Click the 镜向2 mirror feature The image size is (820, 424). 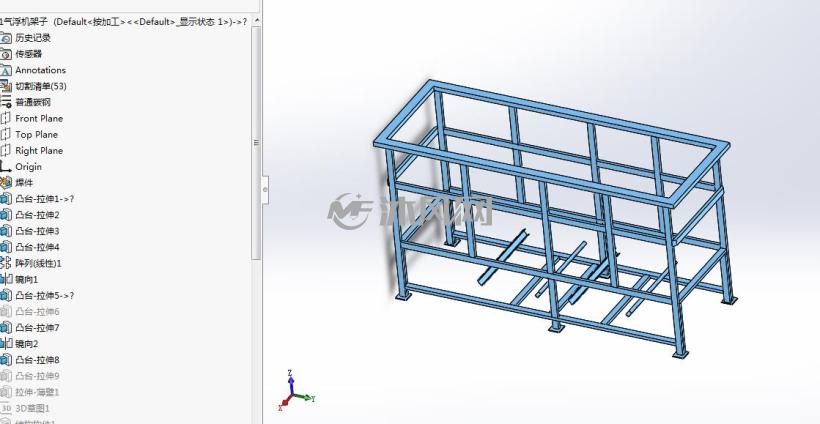click(27, 343)
